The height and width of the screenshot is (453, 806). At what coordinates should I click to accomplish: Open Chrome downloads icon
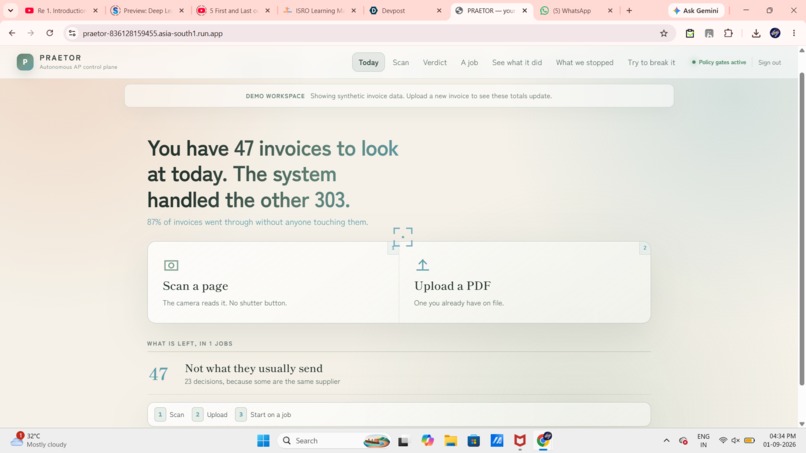[x=756, y=33]
